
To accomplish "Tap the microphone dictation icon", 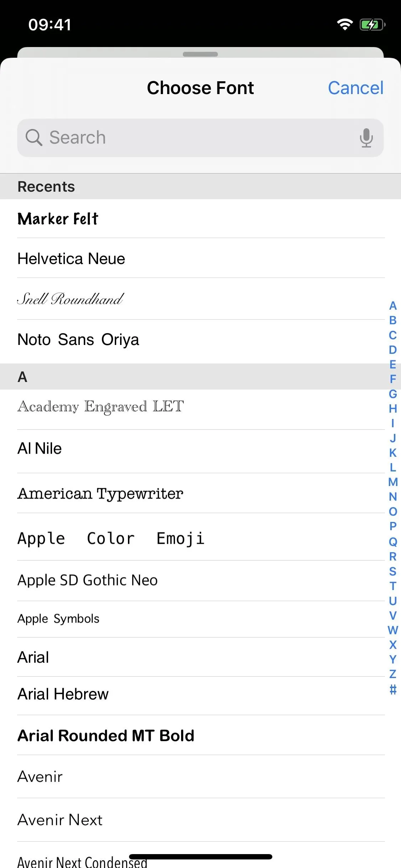I will 366,138.
